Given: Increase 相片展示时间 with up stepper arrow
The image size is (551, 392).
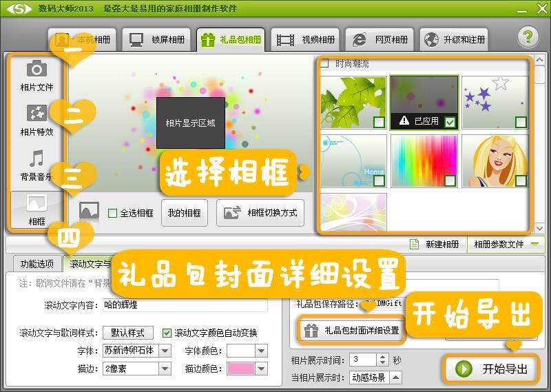Looking at the screenshot, I should pos(383,356).
